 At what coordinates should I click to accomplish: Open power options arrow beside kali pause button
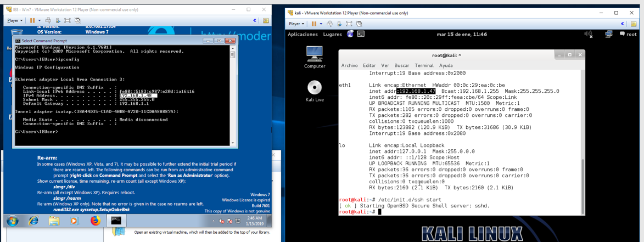pos(321,24)
